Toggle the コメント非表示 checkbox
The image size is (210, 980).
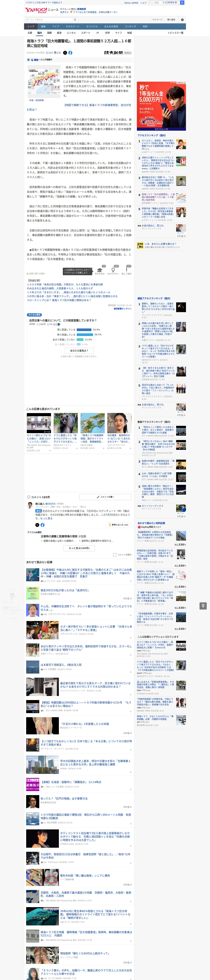(x=115, y=555)
